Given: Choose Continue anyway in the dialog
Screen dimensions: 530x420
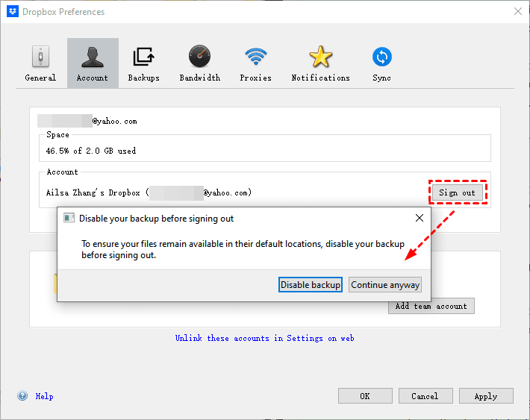Looking at the screenshot, I should coord(385,285).
